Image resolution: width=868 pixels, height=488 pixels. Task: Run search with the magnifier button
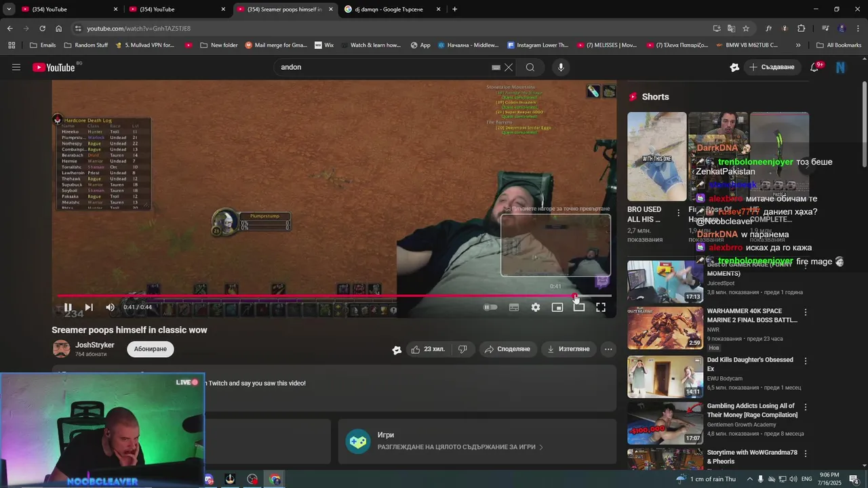[x=530, y=67]
